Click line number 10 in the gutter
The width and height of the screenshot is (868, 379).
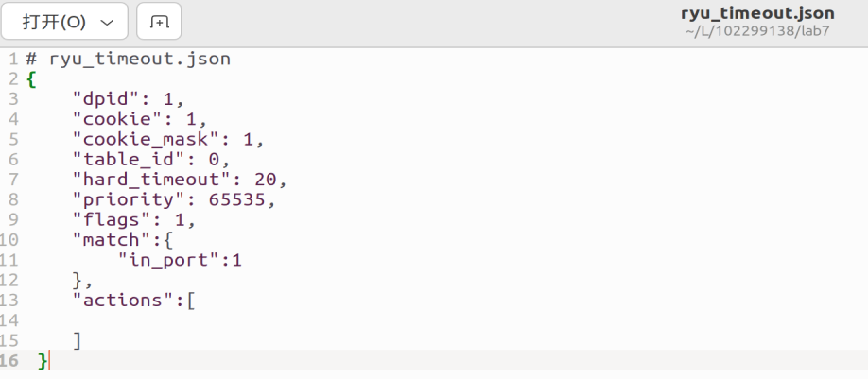pyautogui.click(x=11, y=239)
